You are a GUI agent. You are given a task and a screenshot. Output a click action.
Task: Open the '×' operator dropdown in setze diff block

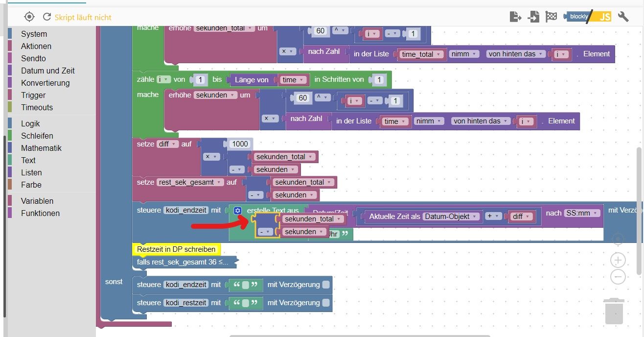[x=211, y=157]
